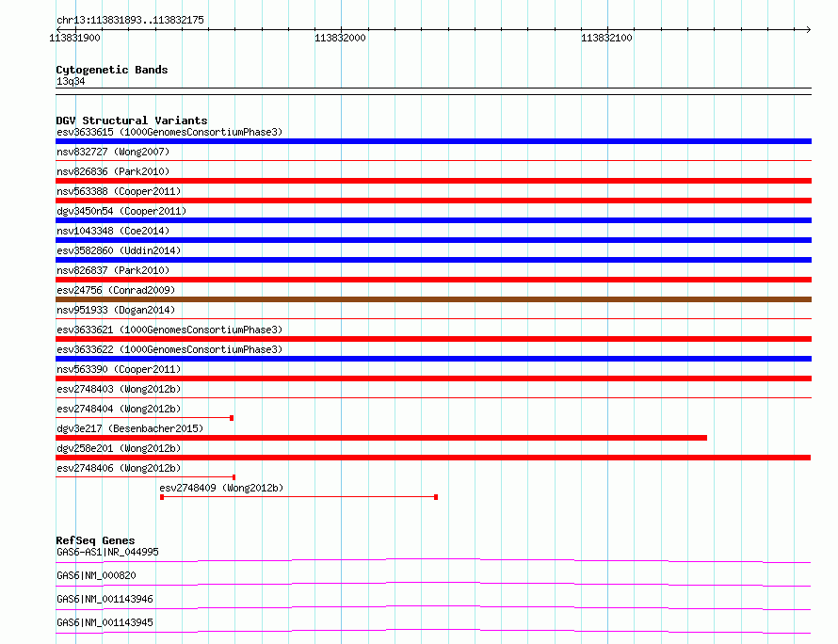The height and width of the screenshot is (644, 838).
Task: Click variant label esv2748406 (Wong2012b)
Action: point(119,468)
